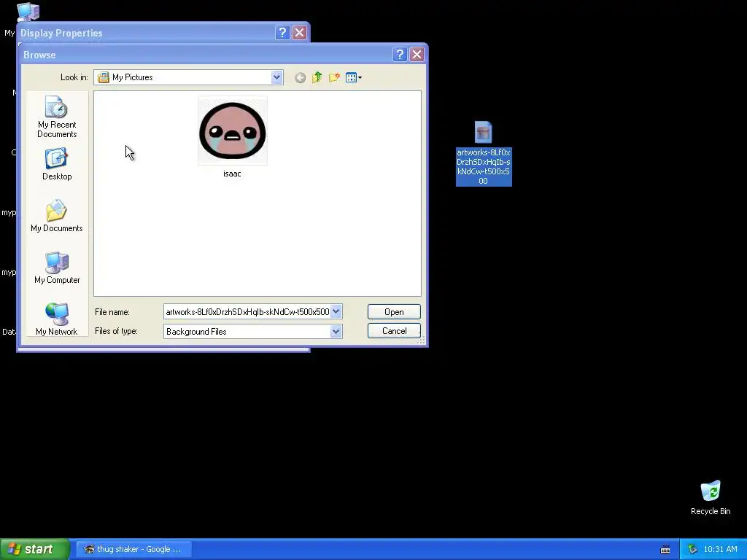Click the 10:31 AM clock
This screenshot has width=747, height=560.
[x=720, y=549]
